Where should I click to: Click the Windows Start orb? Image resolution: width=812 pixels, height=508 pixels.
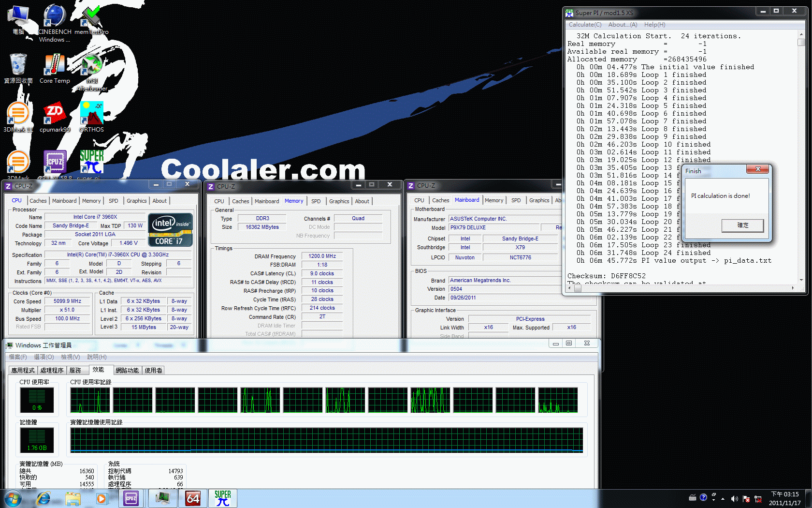13,498
